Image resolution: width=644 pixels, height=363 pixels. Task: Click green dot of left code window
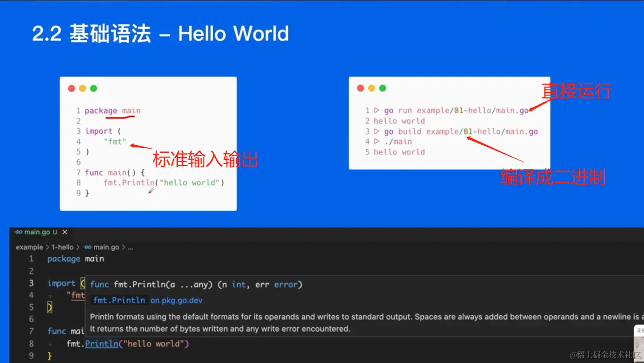pos(94,88)
